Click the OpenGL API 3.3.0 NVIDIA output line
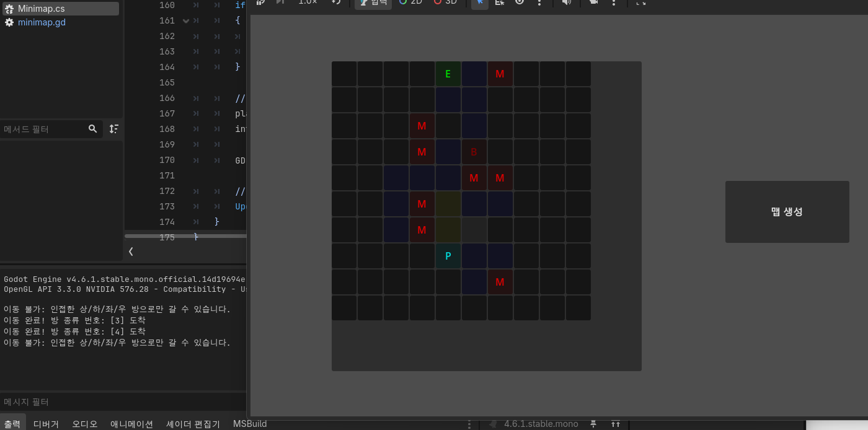 [x=126, y=289]
